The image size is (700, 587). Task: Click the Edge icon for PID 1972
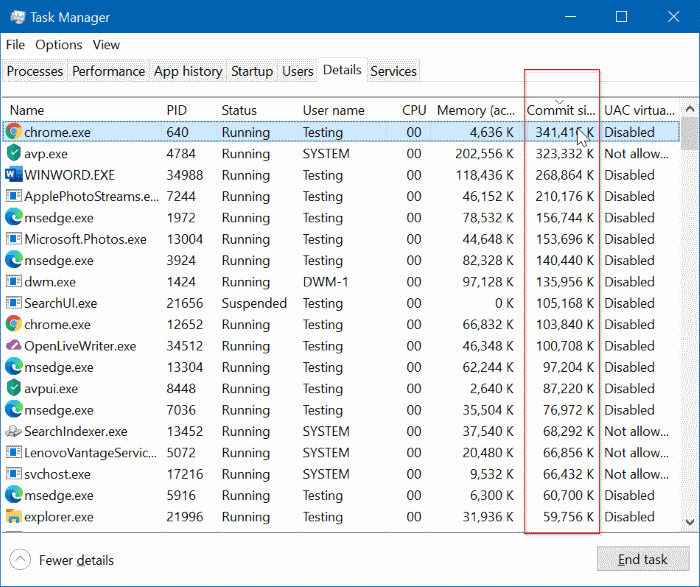click(14, 217)
